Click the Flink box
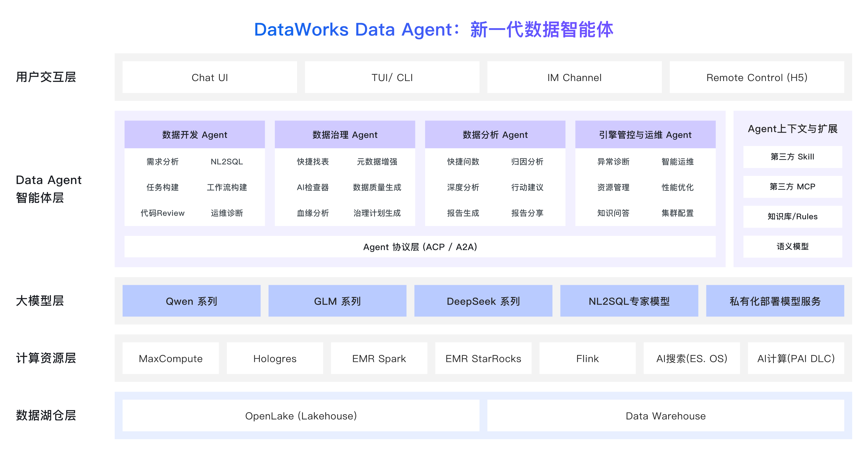The image size is (868, 455). click(x=587, y=358)
